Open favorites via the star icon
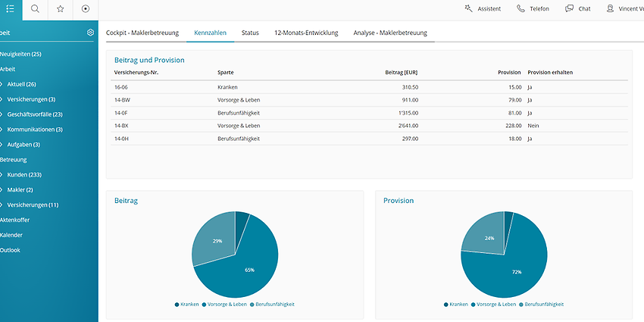The width and height of the screenshot is (644, 322). [61, 9]
